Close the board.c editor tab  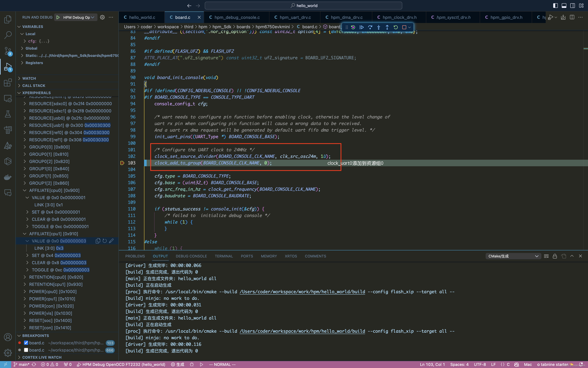point(199,17)
